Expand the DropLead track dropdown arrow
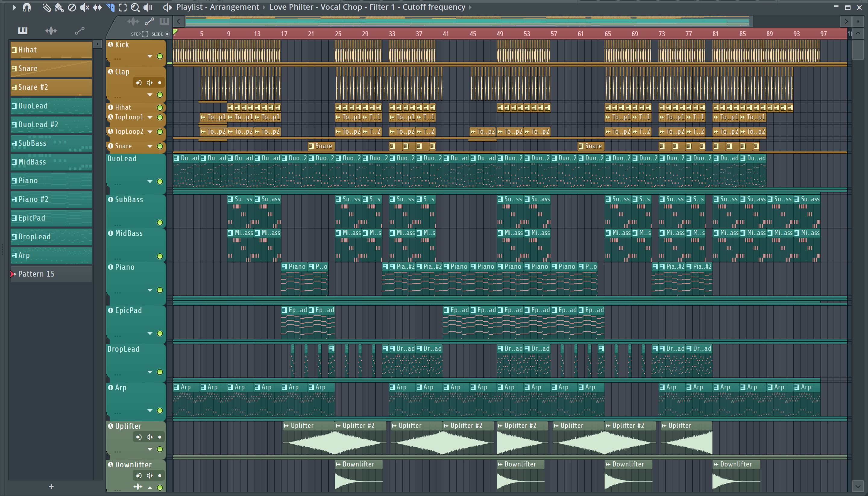 click(x=150, y=372)
